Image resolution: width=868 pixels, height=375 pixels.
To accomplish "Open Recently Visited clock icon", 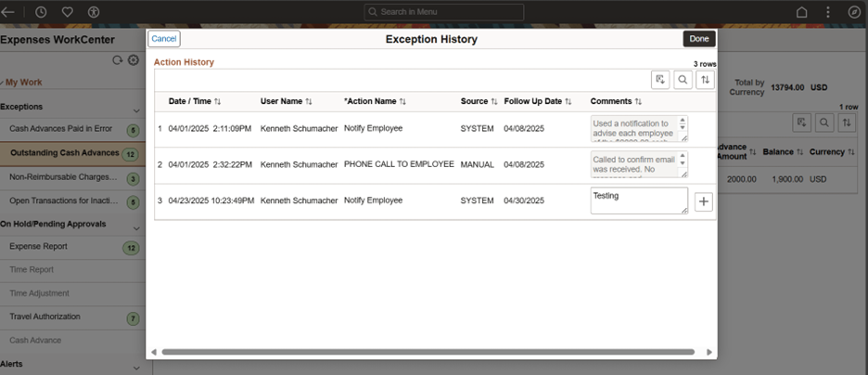I will pyautogui.click(x=41, y=12).
